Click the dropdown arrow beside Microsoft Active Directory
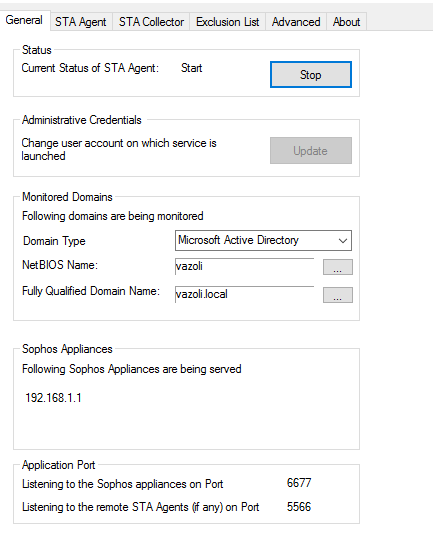433x554 pixels. tap(342, 241)
